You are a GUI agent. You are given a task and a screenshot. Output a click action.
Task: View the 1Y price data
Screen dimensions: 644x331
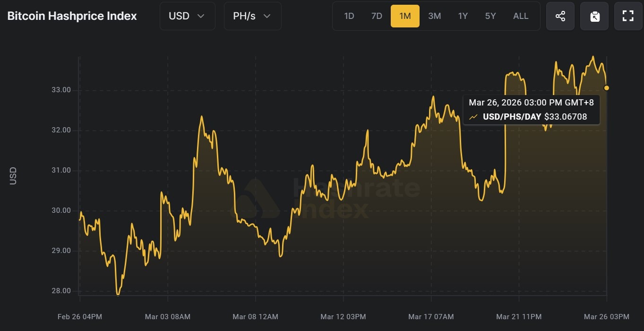pos(463,16)
